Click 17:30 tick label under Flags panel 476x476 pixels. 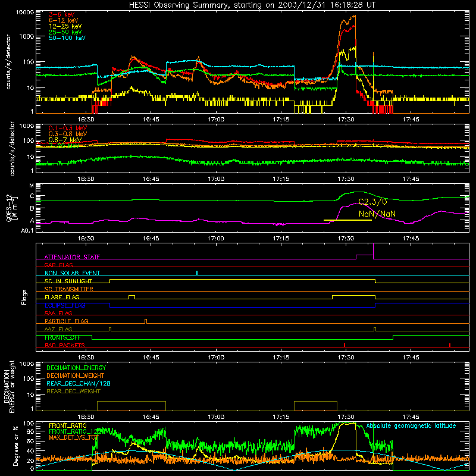[346, 358]
